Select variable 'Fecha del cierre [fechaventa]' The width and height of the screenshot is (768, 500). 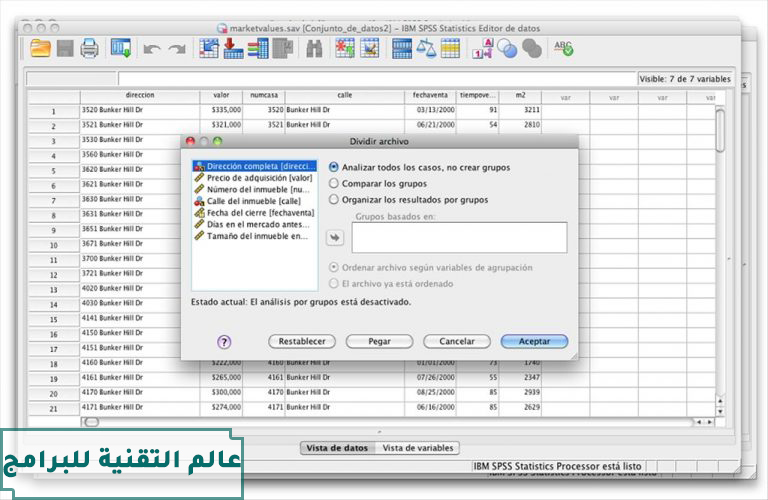point(255,213)
